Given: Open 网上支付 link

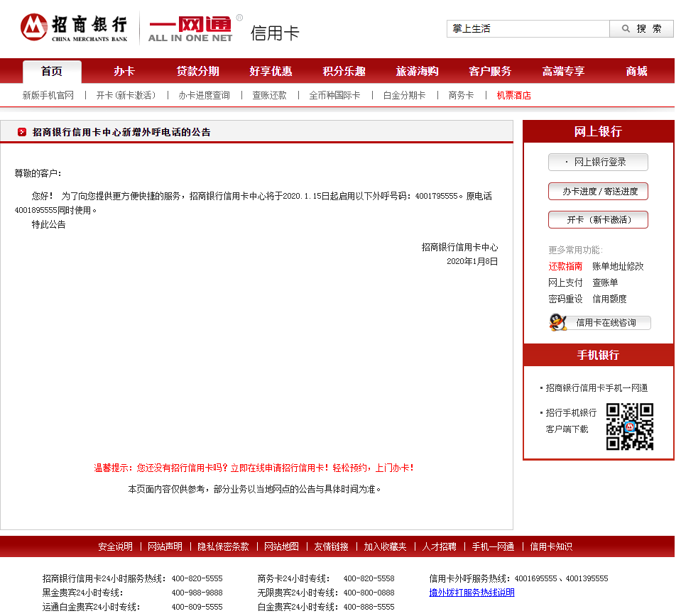Looking at the screenshot, I should 565,282.
